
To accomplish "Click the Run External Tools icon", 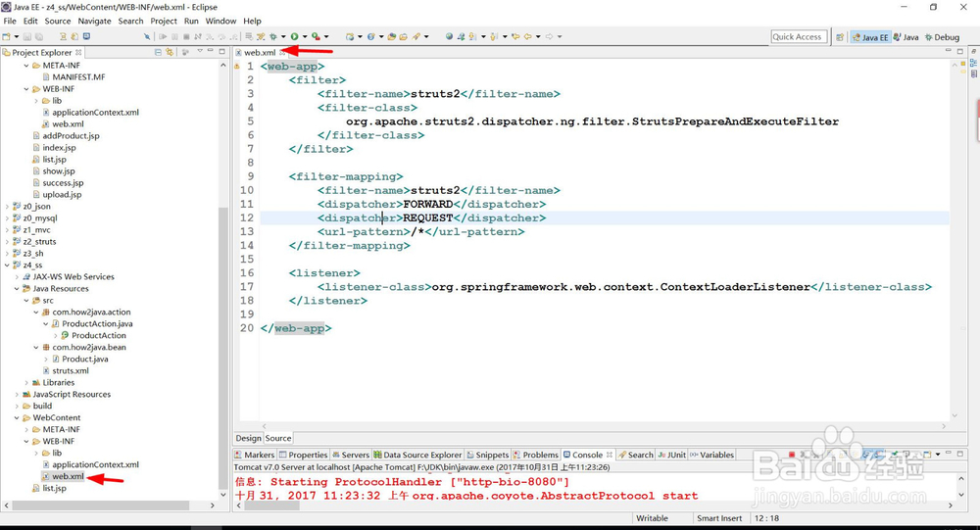I will pyautogui.click(x=316, y=36).
